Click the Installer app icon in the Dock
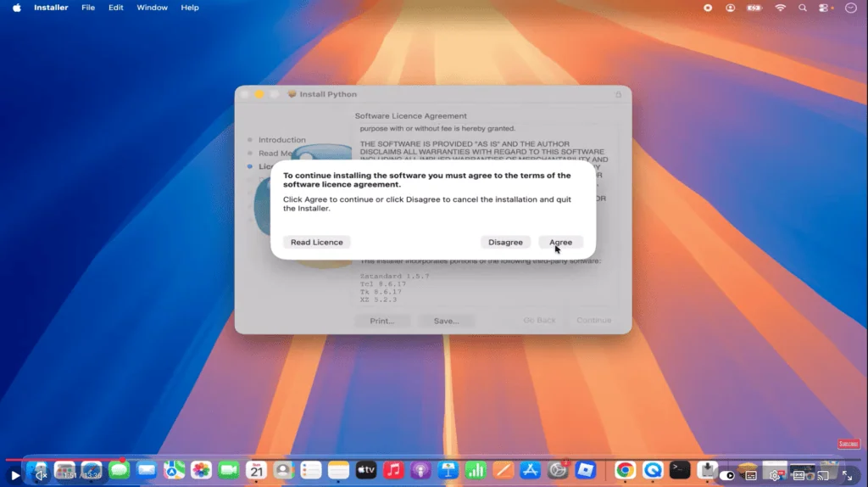This screenshot has width=868, height=487. (708, 470)
